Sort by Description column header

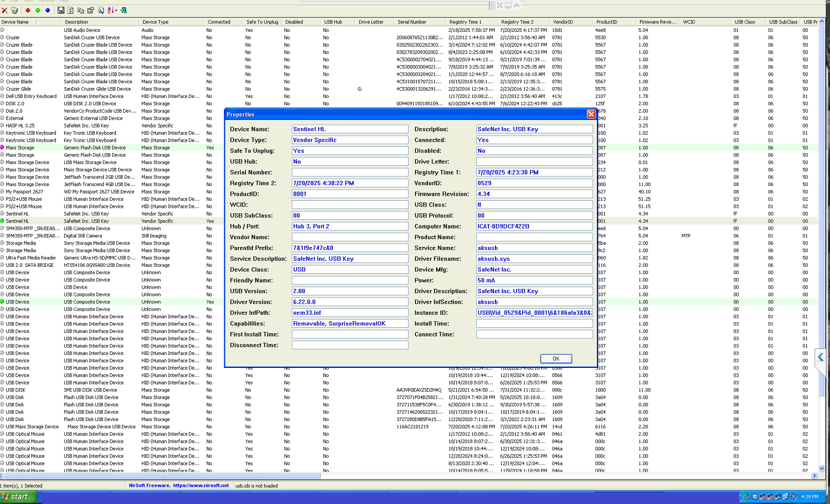point(99,22)
